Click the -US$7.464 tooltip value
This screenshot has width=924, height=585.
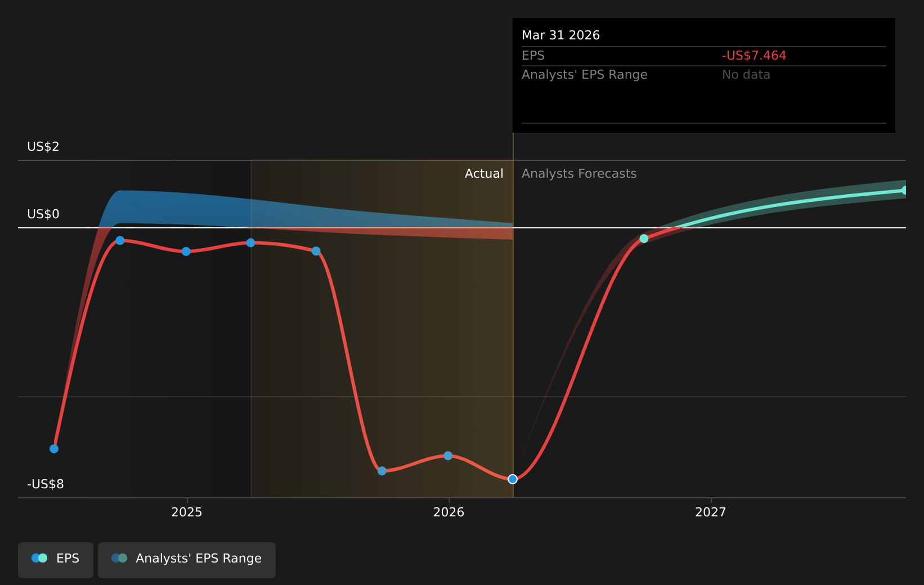pyautogui.click(x=754, y=56)
